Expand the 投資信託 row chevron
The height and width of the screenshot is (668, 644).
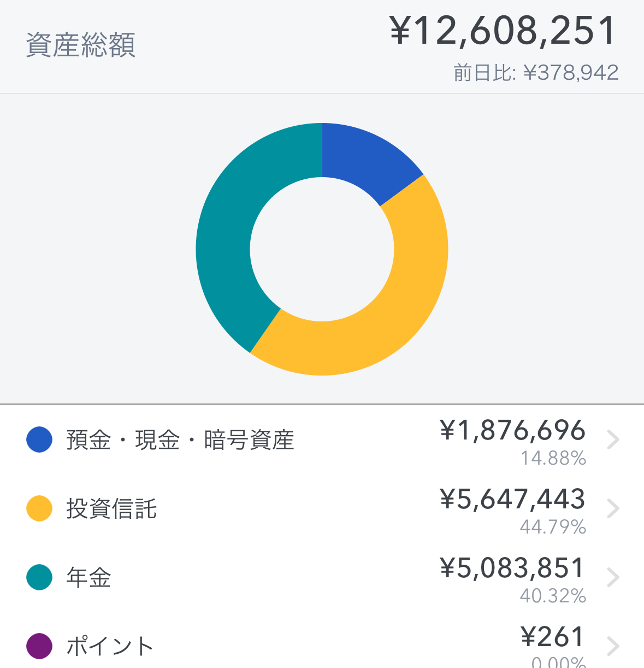[x=613, y=508]
